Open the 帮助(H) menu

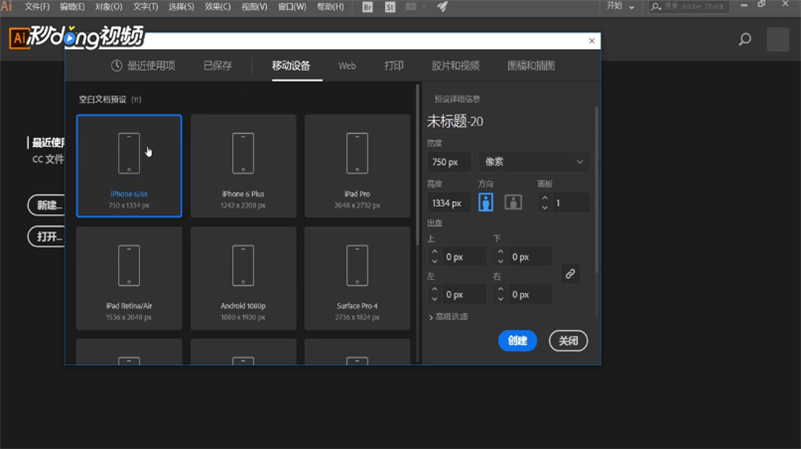click(x=330, y=7)
